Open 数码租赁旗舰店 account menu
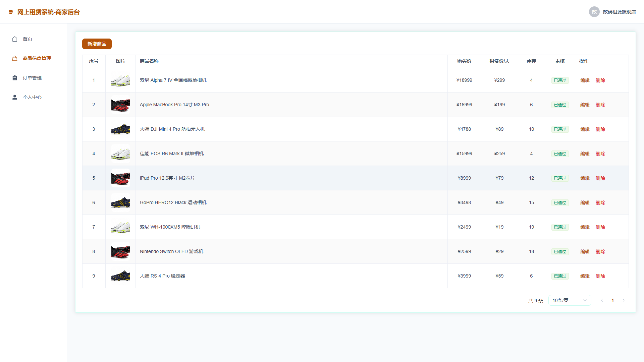This screenshot has height=362, width=644. pos(619,12)
